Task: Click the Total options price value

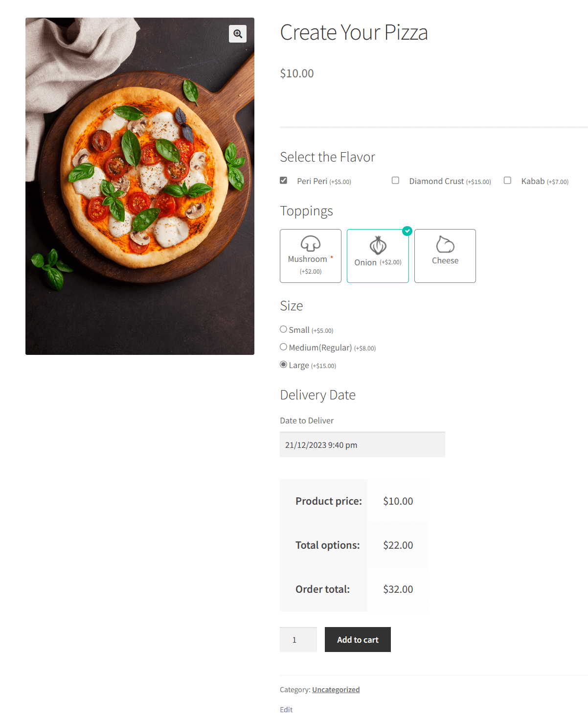Action: tap(398, 545)
